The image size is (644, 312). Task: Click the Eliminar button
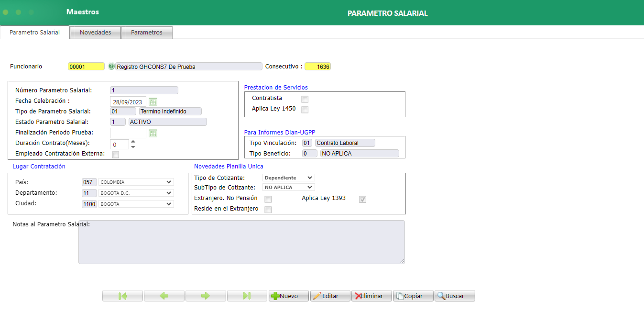click(x=371, y=296)
